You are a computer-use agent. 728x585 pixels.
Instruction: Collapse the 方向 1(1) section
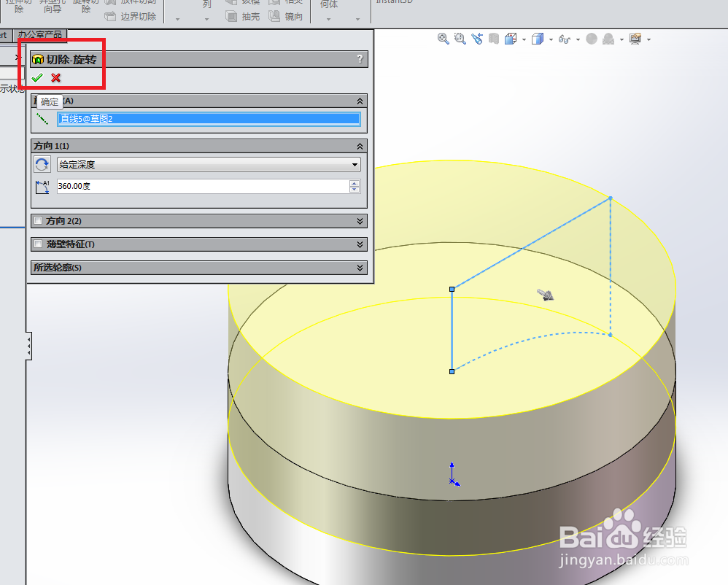point(360,146)
